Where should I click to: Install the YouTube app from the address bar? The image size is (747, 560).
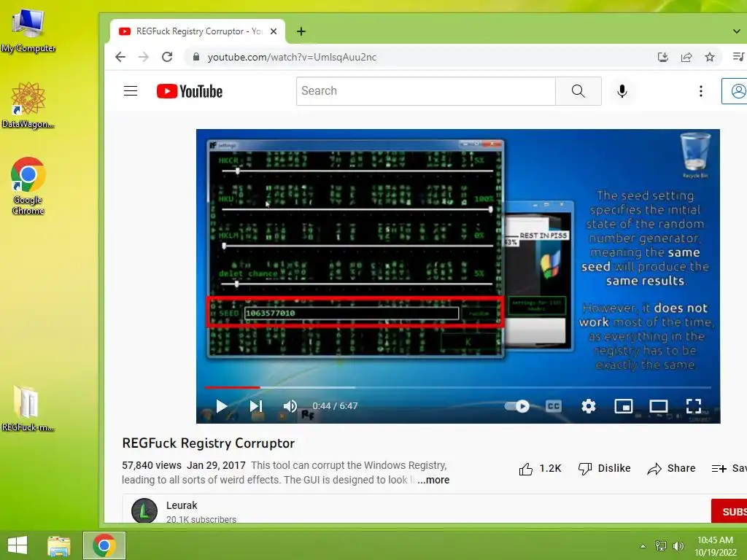tap(662, 57)
